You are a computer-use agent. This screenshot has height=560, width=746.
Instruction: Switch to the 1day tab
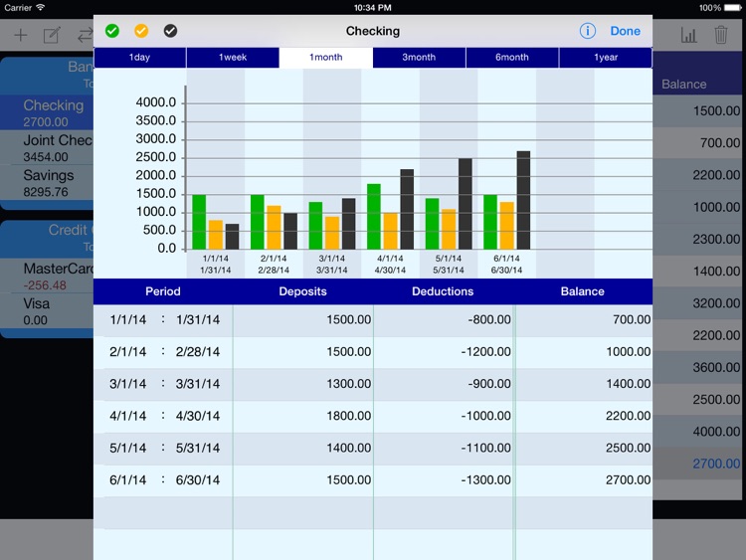tap(140, 57)
